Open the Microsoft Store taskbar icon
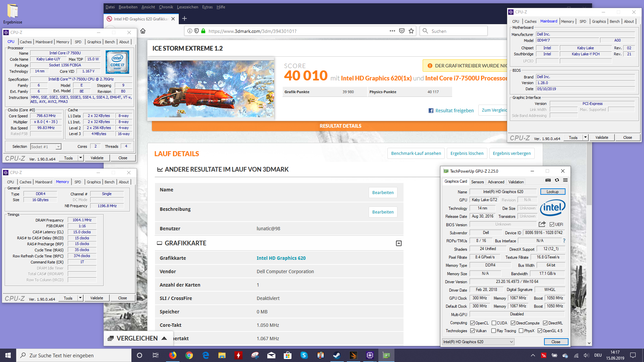The image size is (644, 362). (288, 355)
